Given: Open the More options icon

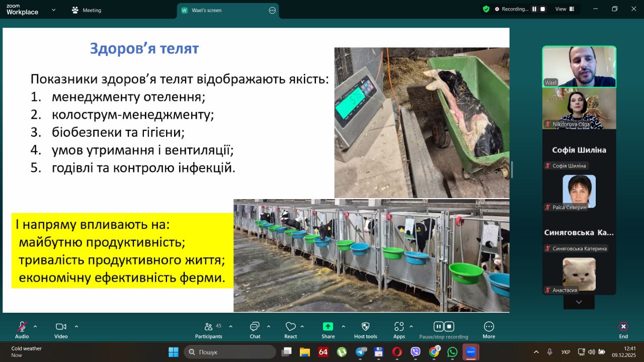Looking at the screenshot, I should point(489,327).
